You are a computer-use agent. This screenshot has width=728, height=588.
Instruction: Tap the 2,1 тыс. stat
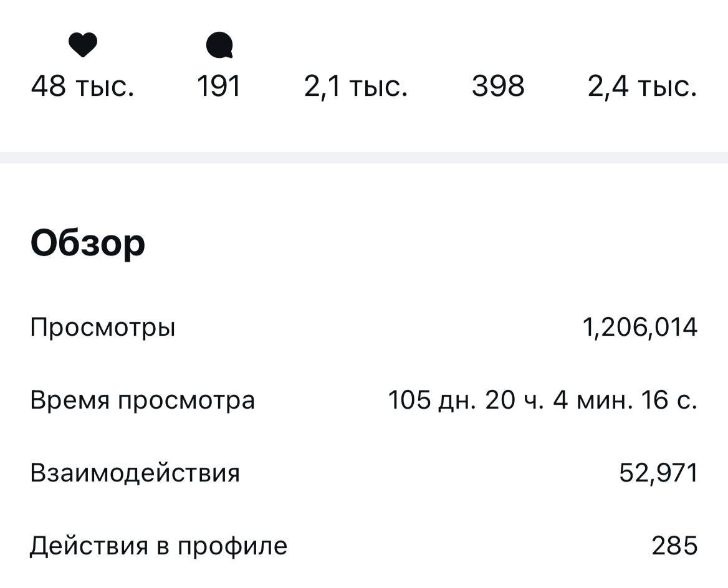click(356, 86)
